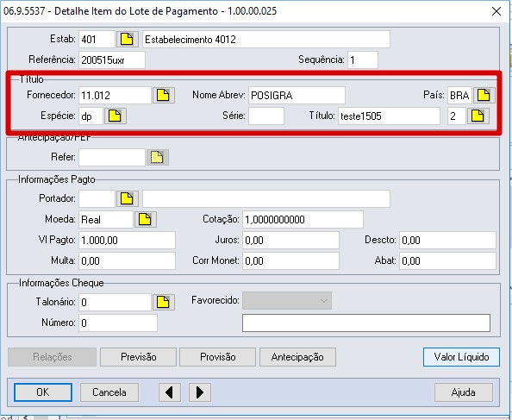Click the OK button
The height and width of the screenshot is (420, 512).
43,392
